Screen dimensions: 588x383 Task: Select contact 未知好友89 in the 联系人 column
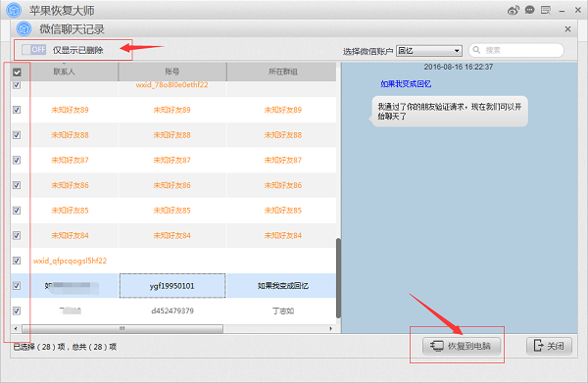71,110
